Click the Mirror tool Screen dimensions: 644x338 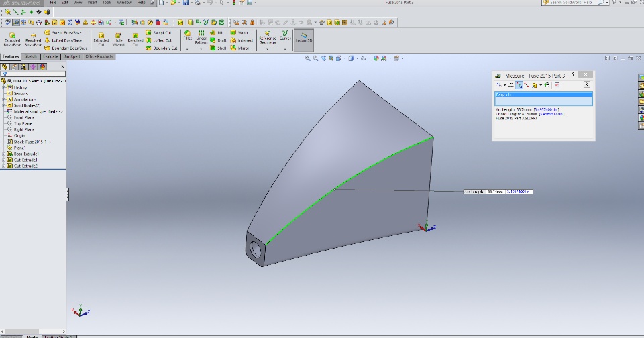tap(240, 48)
